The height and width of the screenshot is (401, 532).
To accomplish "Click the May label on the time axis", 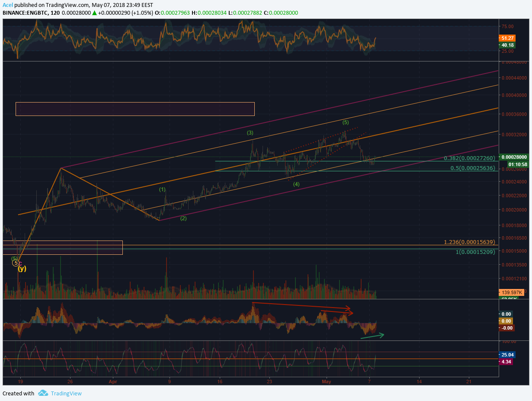I will (327, 382).
